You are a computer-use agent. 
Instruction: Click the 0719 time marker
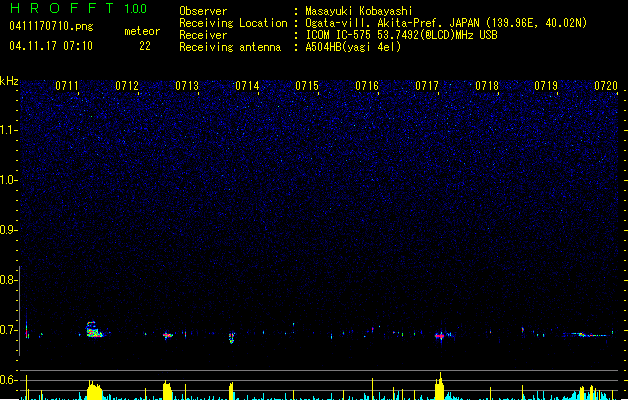546,86
